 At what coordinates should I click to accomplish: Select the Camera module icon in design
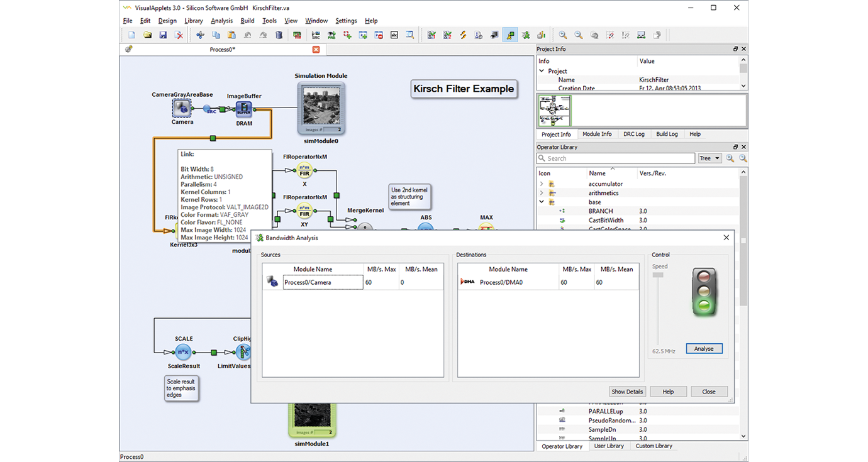pyautogui.click(x=182, y=108)
